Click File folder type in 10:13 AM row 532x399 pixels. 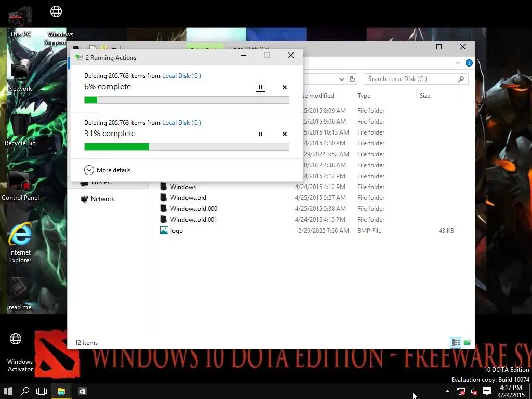(x=371, y=132)
